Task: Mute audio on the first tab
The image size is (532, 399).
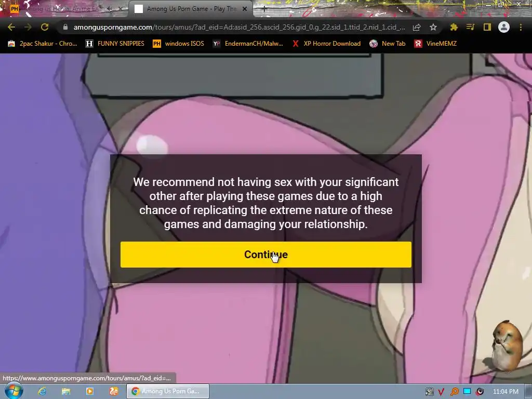Action: tap(110, 9)
